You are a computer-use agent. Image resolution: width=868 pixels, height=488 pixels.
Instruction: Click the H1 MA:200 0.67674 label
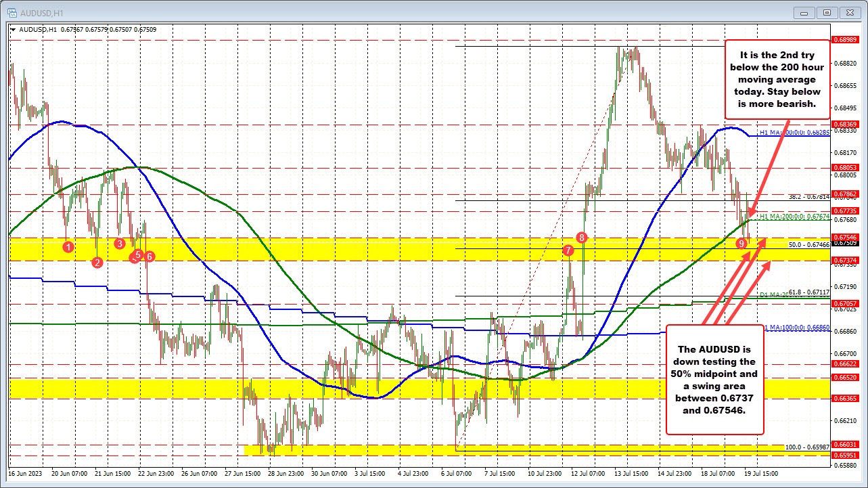[x=794, y=217]
